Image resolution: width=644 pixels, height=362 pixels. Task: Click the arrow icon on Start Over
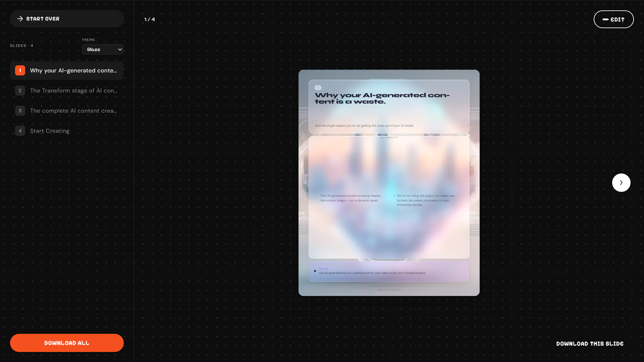point(20,19)
